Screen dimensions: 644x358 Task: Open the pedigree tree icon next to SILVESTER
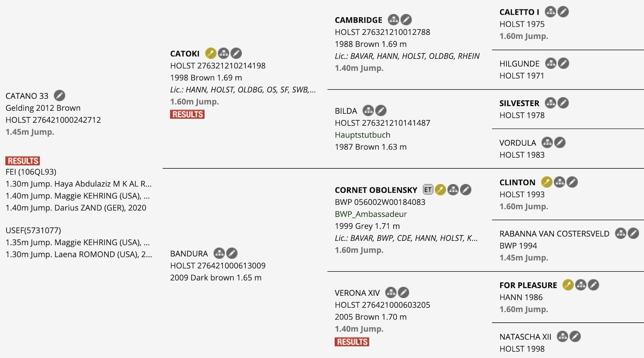pyautogui.click(x=550, y=103)
